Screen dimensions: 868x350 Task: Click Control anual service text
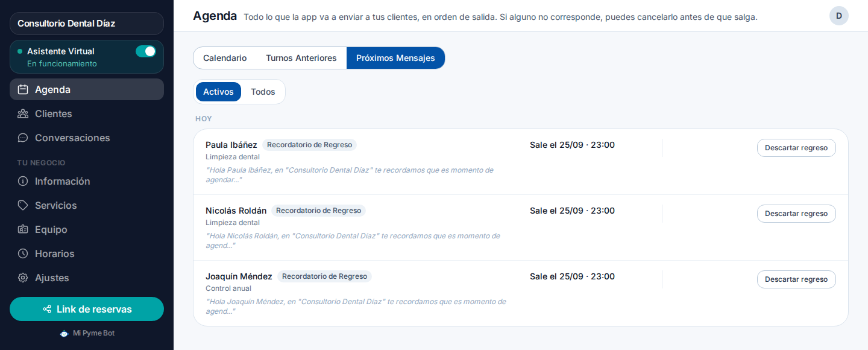(x=228, y=288)
